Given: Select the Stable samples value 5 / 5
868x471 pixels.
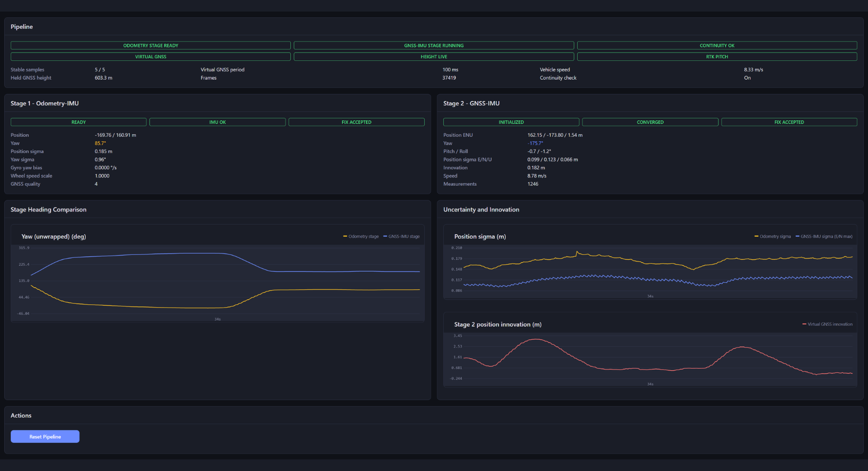Looking at the screenshot, I should click(x=100, y=69).
